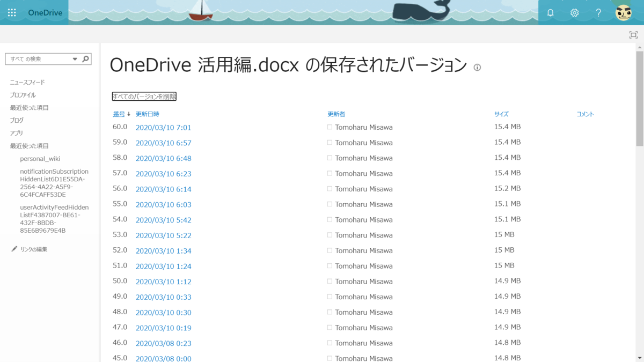The width and height of the screenshot is (644, 362).
Task: Open プロファイル in sidebar
Action: [23, 95]
